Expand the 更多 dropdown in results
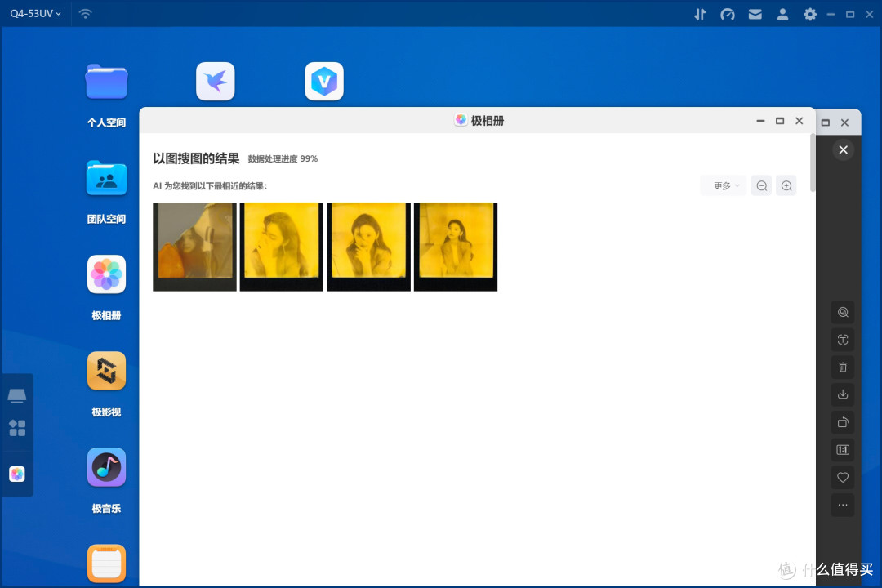 (724, 185)
